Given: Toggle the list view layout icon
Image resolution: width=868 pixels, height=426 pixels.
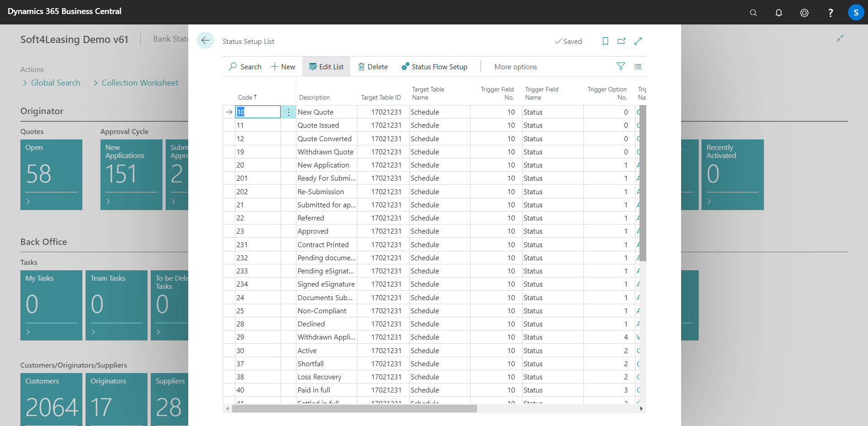Looking at the screenshot, I should [638, 67].
